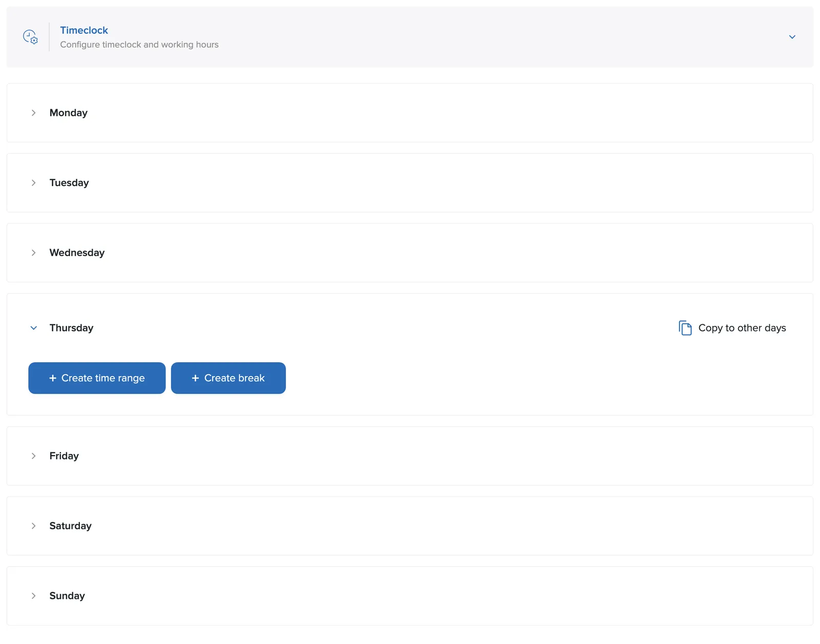Select the Saturday label
The height and width of the screenshot is (644, 820).
click(x=70, y=526)
